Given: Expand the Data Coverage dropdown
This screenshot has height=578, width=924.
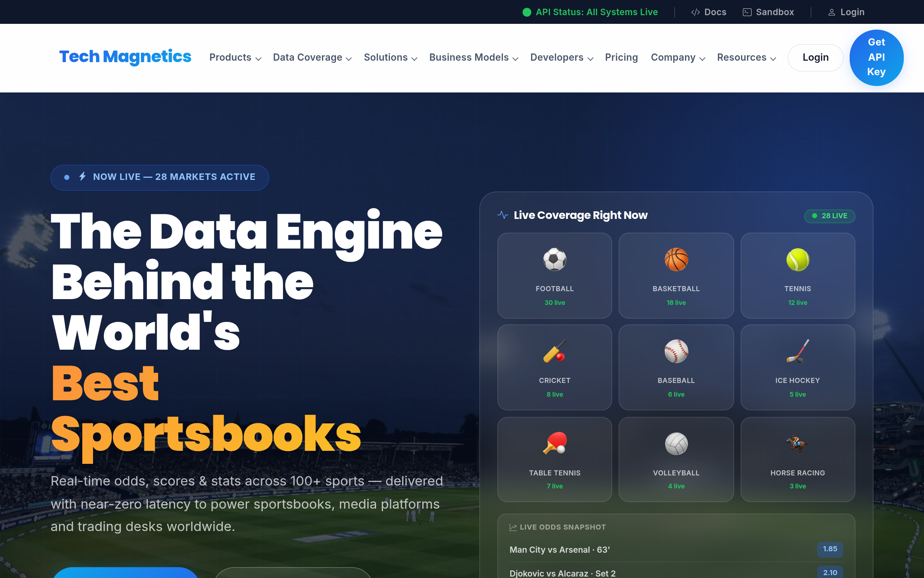Looking at the screenshot, I should 312,57.
